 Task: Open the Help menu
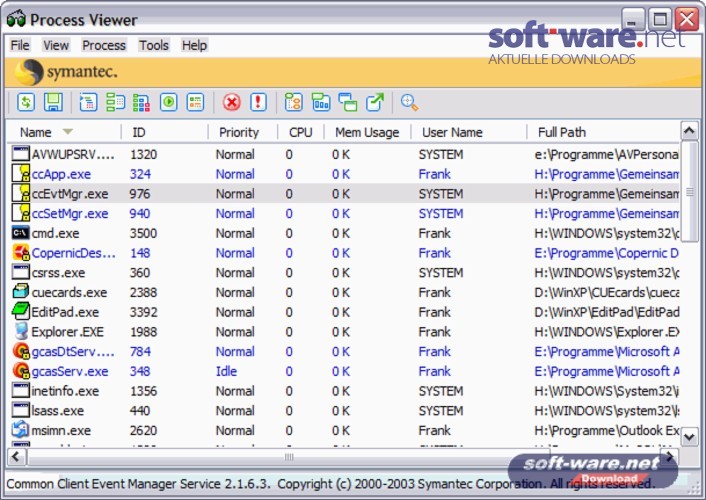click(194, 45)
